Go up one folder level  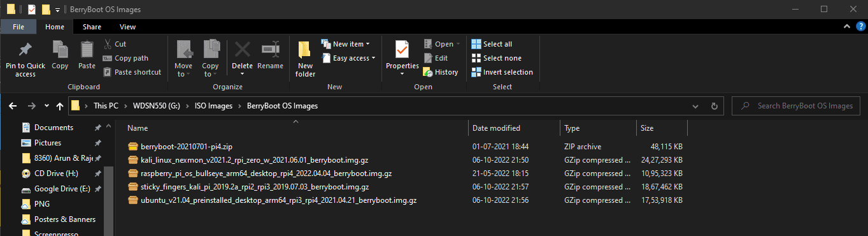tap(60, 106)
